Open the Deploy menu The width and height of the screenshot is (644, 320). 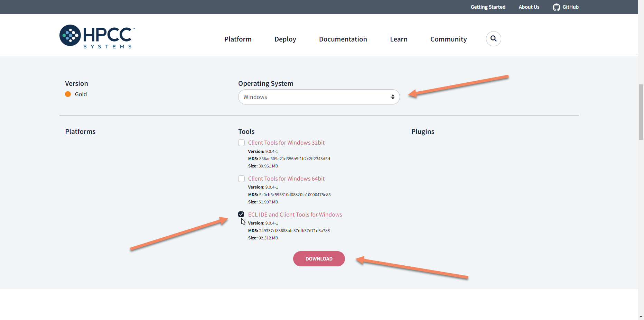pyautogui.click(x=285, y=39)
